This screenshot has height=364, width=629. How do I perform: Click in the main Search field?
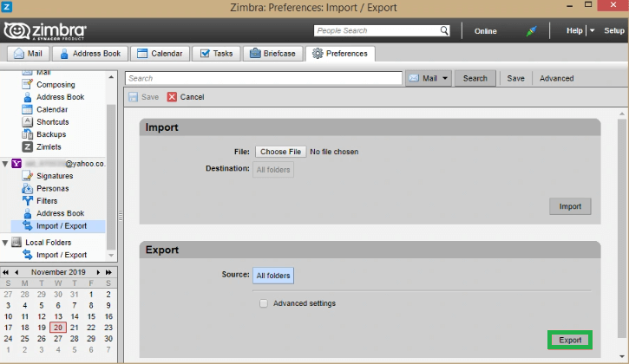264,78
